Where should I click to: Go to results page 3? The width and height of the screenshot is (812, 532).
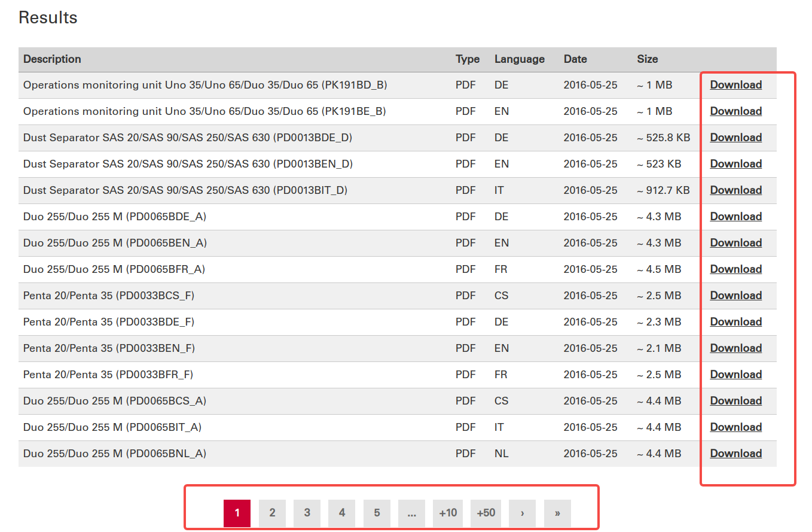point(307,513)
